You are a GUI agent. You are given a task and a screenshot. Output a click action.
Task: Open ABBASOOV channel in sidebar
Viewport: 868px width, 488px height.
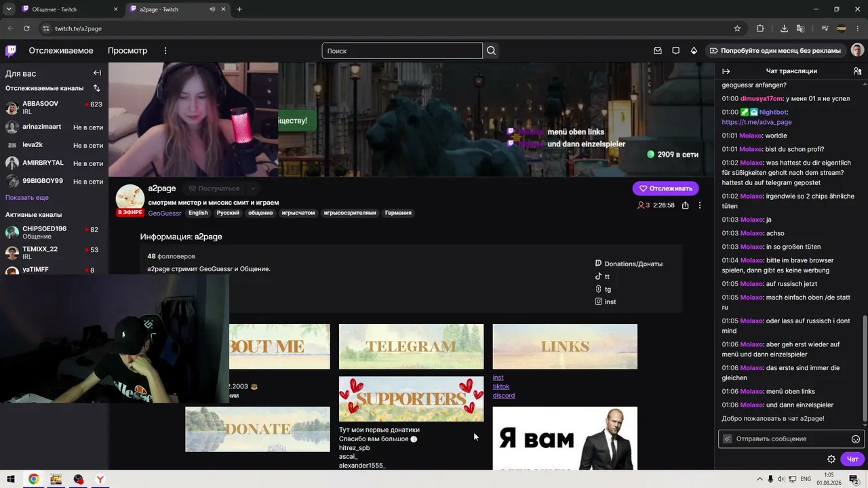(54, 108)
